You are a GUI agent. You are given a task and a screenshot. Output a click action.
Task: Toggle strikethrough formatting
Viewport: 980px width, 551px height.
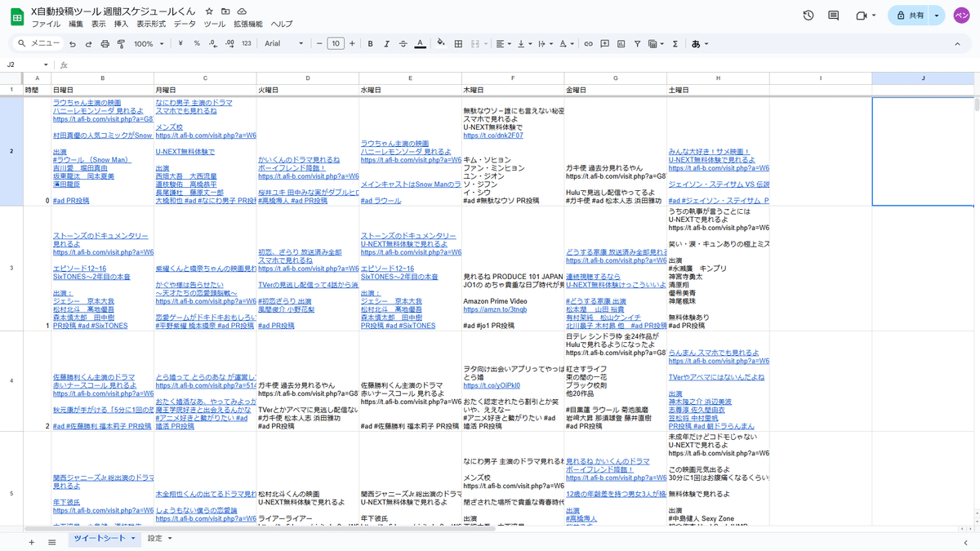(403, 43)
